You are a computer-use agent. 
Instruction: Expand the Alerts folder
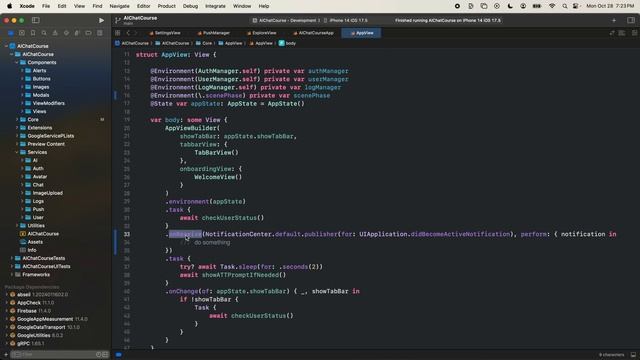(x=22, y=71)
